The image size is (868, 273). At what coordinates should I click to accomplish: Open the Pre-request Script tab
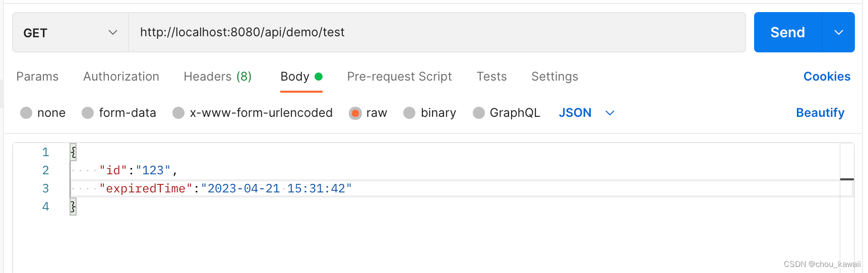[399, 77]
